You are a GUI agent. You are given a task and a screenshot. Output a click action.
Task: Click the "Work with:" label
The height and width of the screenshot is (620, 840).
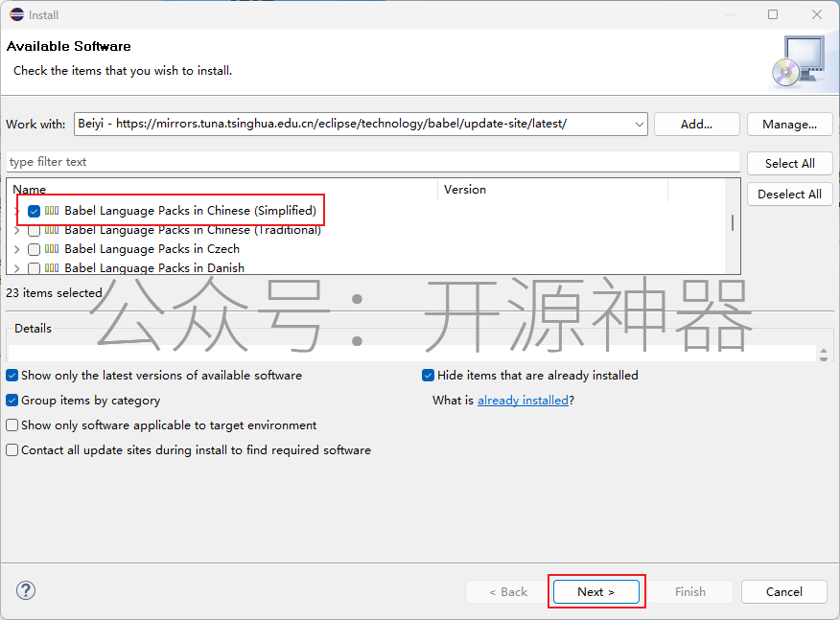35,125
